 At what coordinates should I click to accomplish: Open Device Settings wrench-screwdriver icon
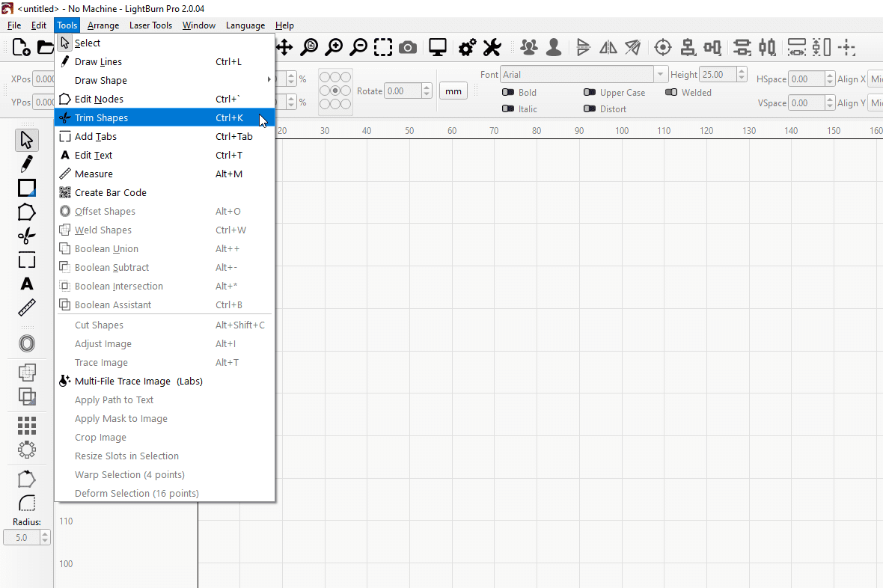tap(492, 47)
